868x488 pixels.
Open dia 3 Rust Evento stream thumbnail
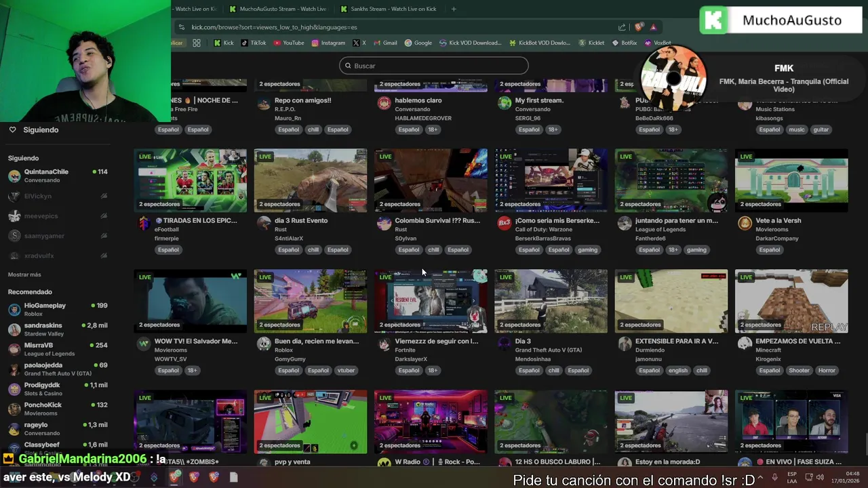pyautogui.click(x=311, y=180)
